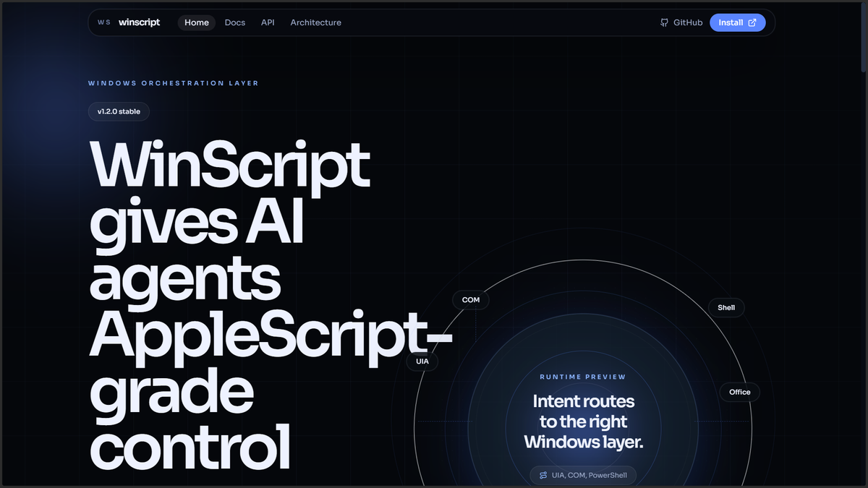868x488 pixels.
Task: Switch to the Docs tab
Action: point(234,22)
